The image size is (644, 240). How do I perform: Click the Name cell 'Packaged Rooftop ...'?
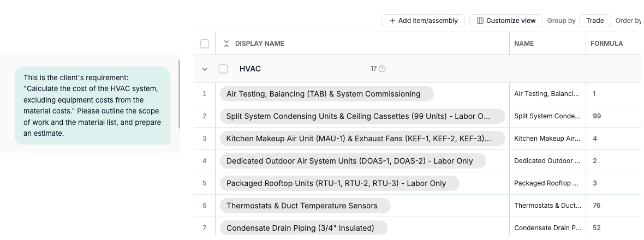coord(547,183)
